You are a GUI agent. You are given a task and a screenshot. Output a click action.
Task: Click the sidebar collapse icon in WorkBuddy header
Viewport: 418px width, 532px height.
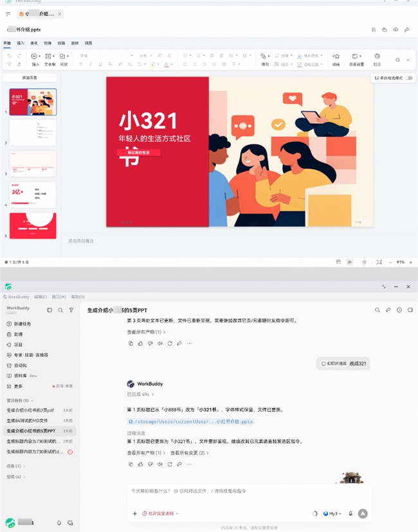(50, 310)
